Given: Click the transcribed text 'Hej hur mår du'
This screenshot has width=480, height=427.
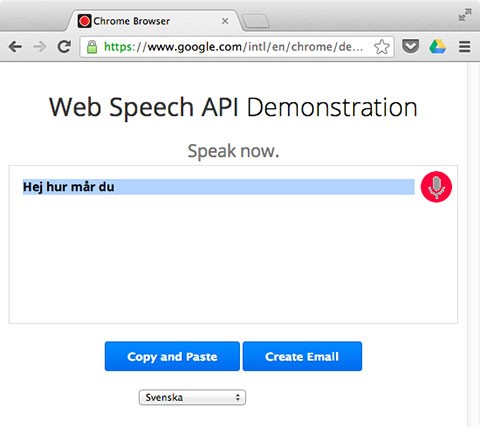Looking at the screenshot, I should click(69, 187).
